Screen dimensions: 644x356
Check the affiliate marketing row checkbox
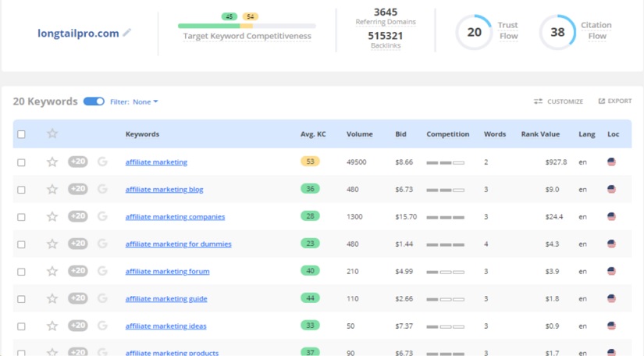(21, 162)
